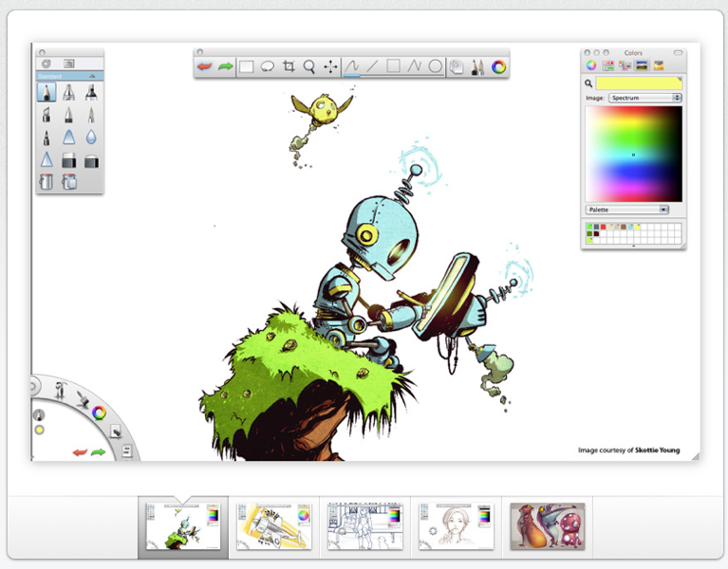This screenshot has width=728, height=569.
Task: View the yellow airplane sketch thumbnail
Action: [x=274, y=527]
